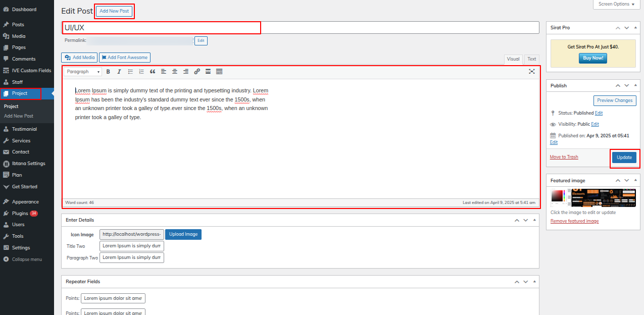Open the insert link tool
The height and width of the screenshot is (315, 644).
(x=197, y=72)
